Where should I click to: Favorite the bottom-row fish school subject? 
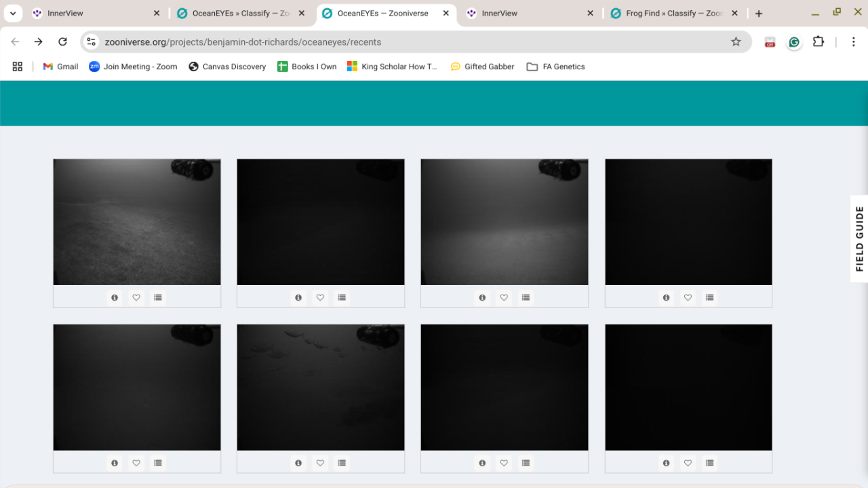coord(320,463)
